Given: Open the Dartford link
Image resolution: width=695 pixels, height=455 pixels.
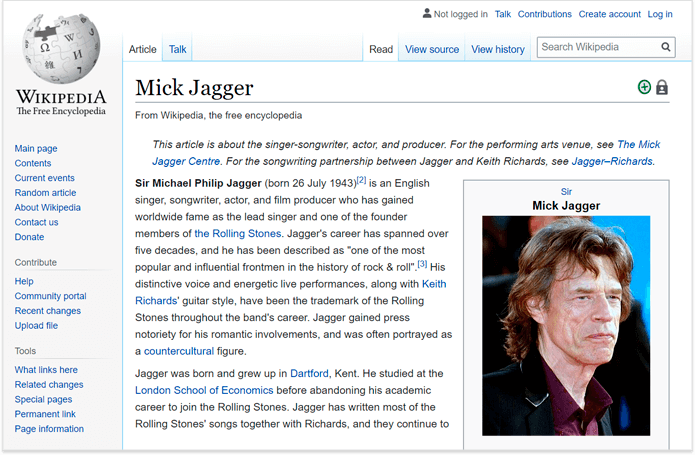Looking at the screenshot, I should [x=309, y=373].
